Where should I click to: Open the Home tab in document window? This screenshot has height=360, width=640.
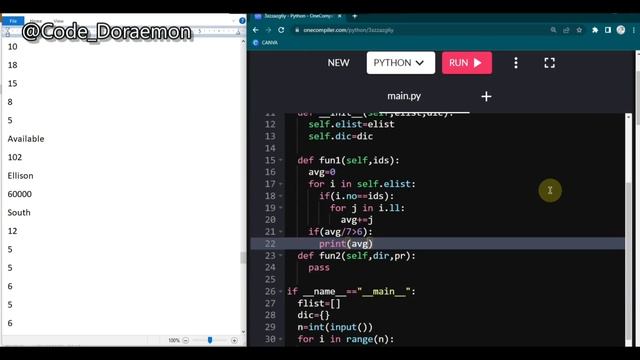(x=36, y=21)
